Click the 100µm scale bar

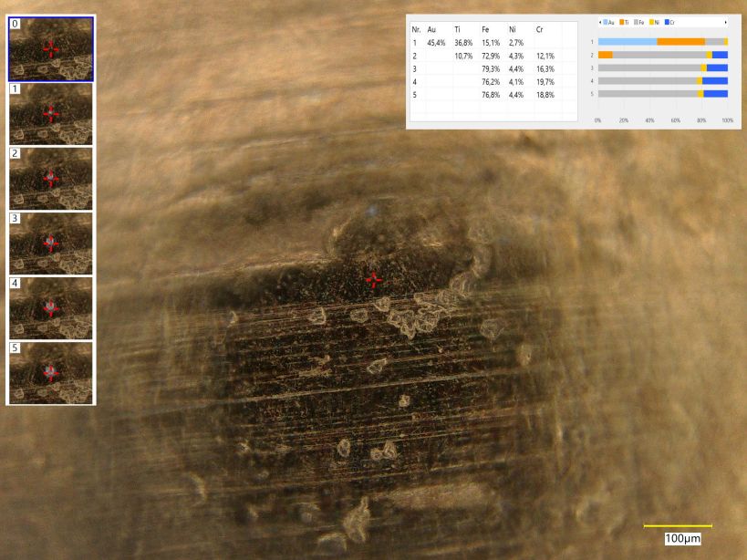678,526
